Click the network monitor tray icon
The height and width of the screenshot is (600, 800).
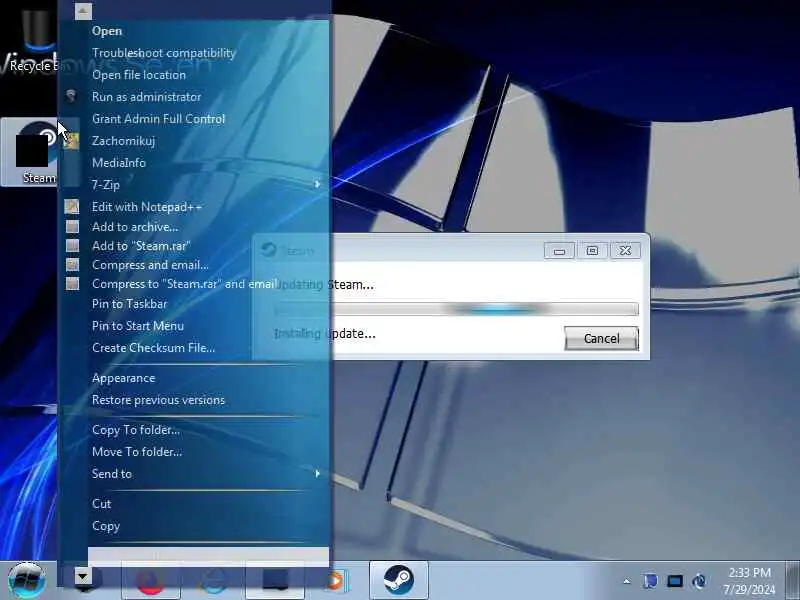pyautogui.click(x=674, y=581)
